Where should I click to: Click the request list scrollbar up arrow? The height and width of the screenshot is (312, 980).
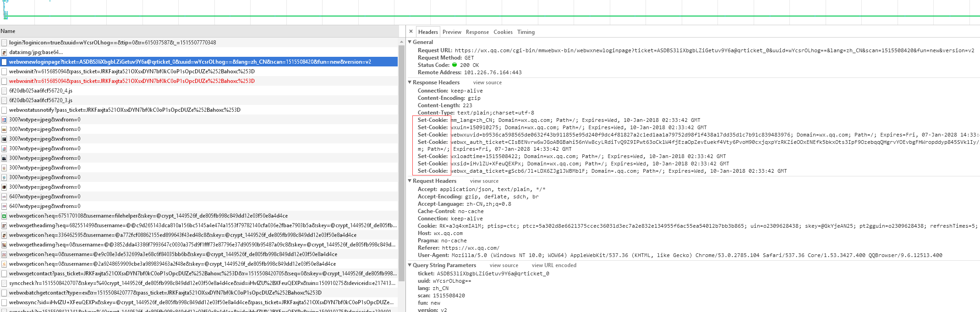click(401, 42)
